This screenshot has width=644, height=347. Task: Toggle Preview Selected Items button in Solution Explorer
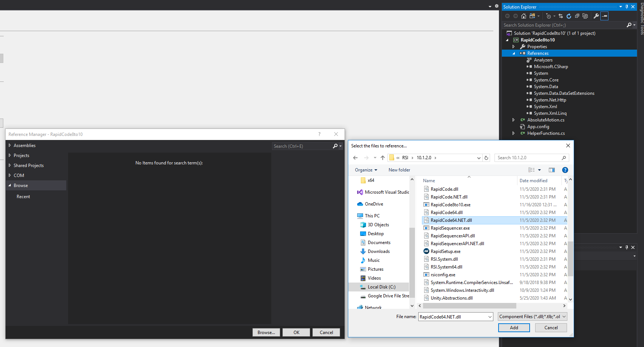[x=604, y=16]
